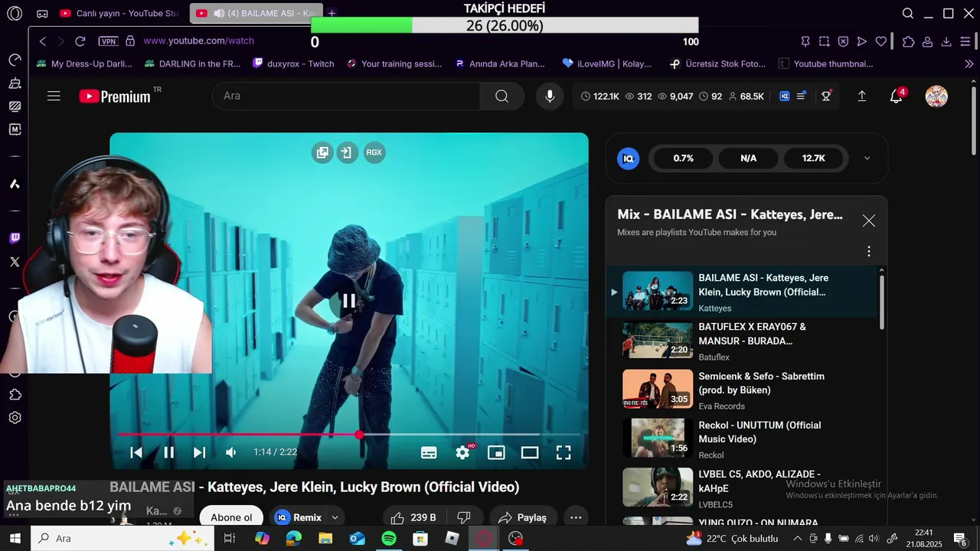Pause playback in control bar
Image resolution: width=980 pixels, height=551 pixels.
click(168, 452)
